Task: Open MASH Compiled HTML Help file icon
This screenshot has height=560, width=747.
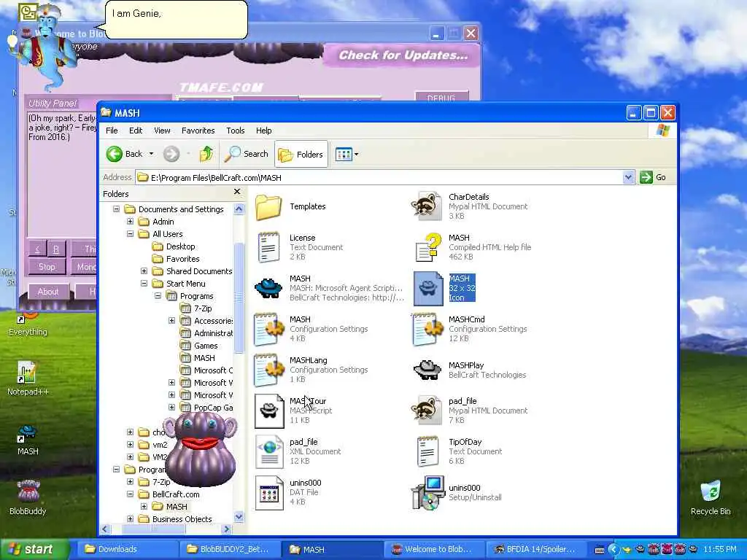Action: click(x=427, y=248)
